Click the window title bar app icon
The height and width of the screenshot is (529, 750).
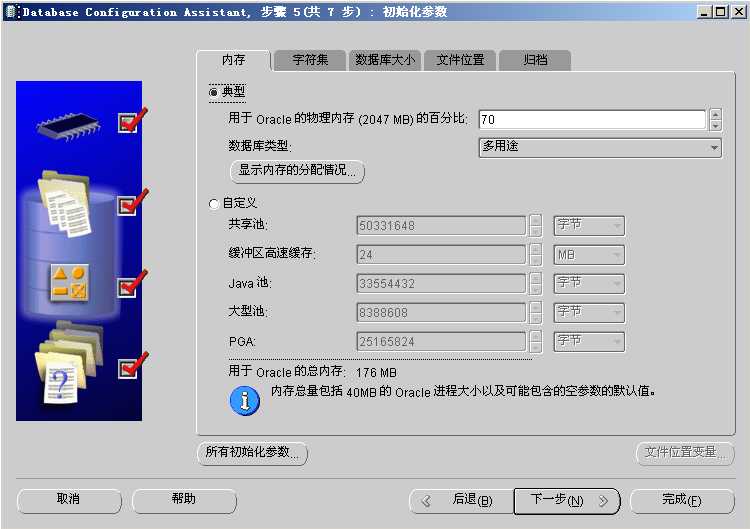tap(11, 12)
